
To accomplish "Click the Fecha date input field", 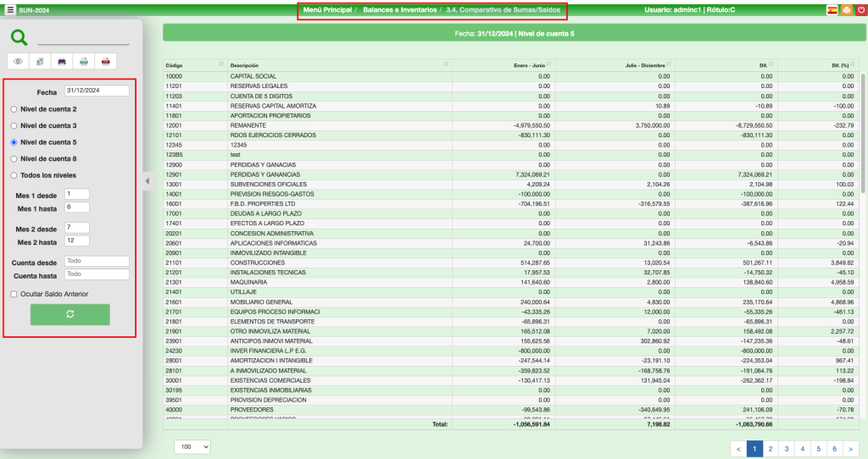I will pos(97,91).
